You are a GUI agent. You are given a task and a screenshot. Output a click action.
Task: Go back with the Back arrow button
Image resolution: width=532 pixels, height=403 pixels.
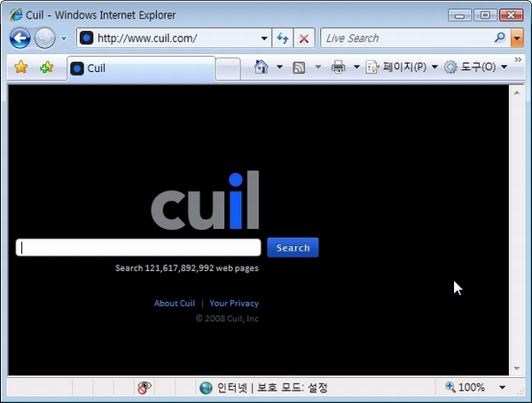[20, 38]
